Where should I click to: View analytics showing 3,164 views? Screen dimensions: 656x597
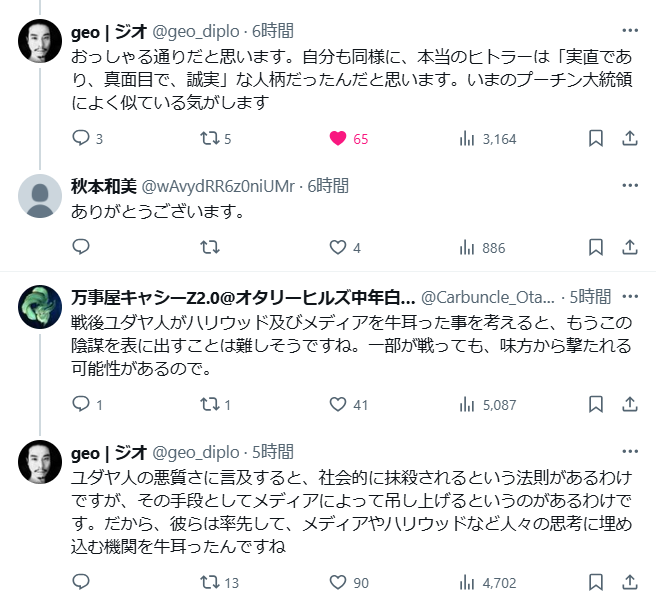pos(467,139)
